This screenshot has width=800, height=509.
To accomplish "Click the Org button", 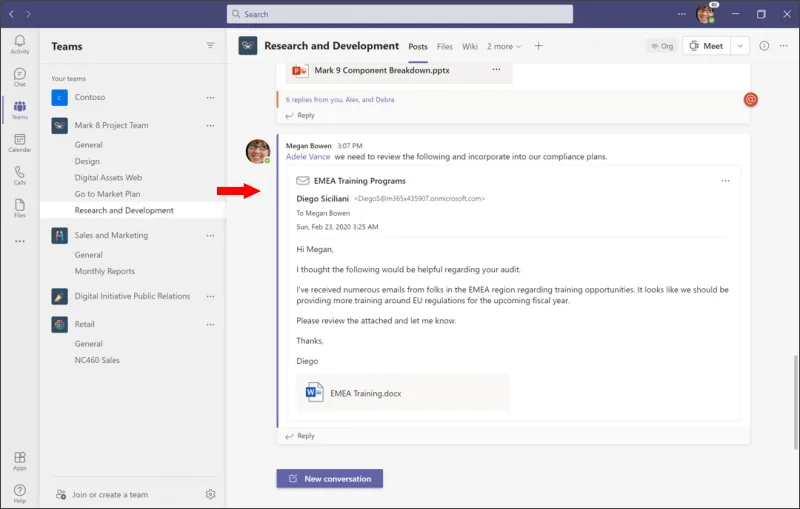I will (662, 46).
